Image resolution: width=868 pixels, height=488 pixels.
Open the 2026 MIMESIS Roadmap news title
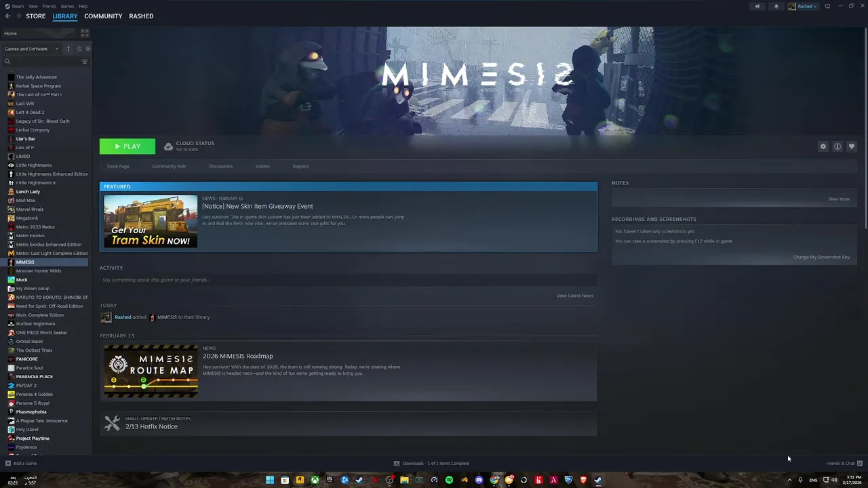[x=237, y=356]
